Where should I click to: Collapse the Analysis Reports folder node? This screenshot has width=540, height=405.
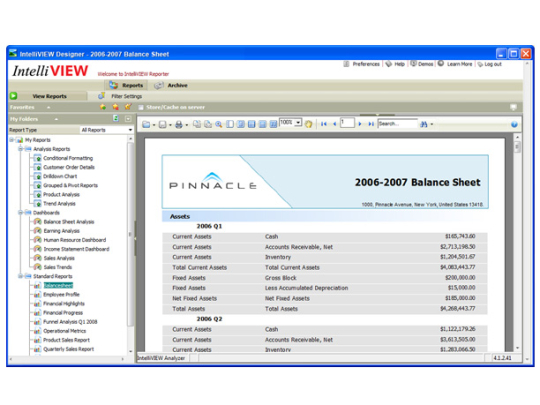click(x=21, y=149)
